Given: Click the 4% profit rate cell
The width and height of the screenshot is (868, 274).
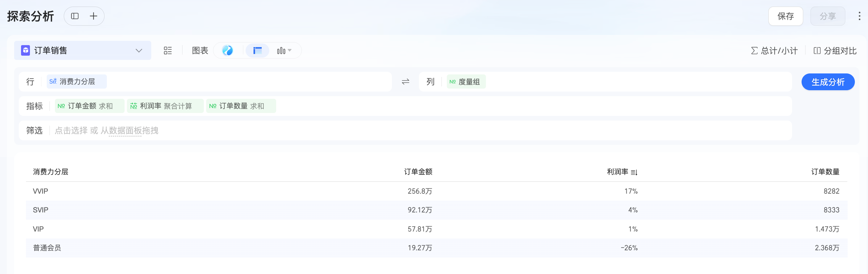Looking at the screenshot, I should pos(633,210).
